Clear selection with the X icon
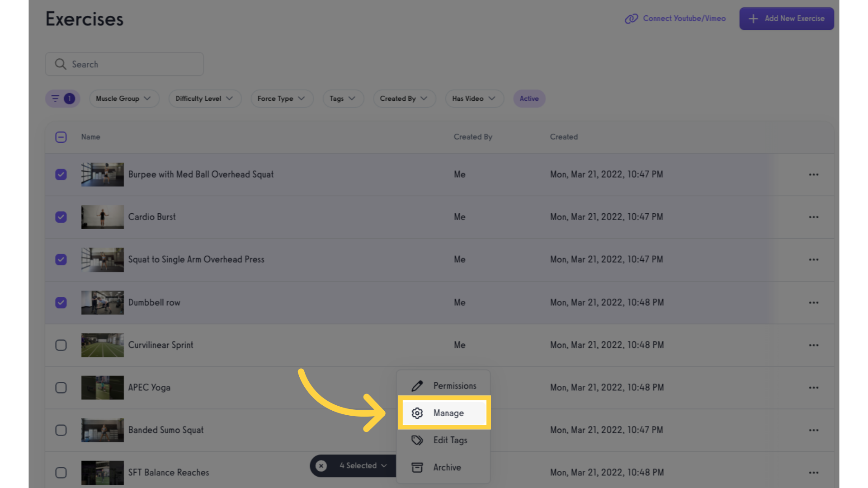 click(x=321, y=466)
